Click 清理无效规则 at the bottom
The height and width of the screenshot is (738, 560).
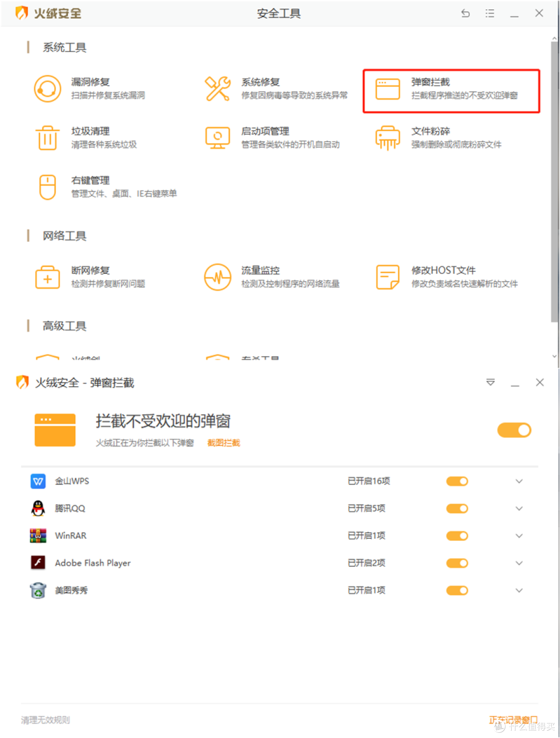click(x=46, y=720)
